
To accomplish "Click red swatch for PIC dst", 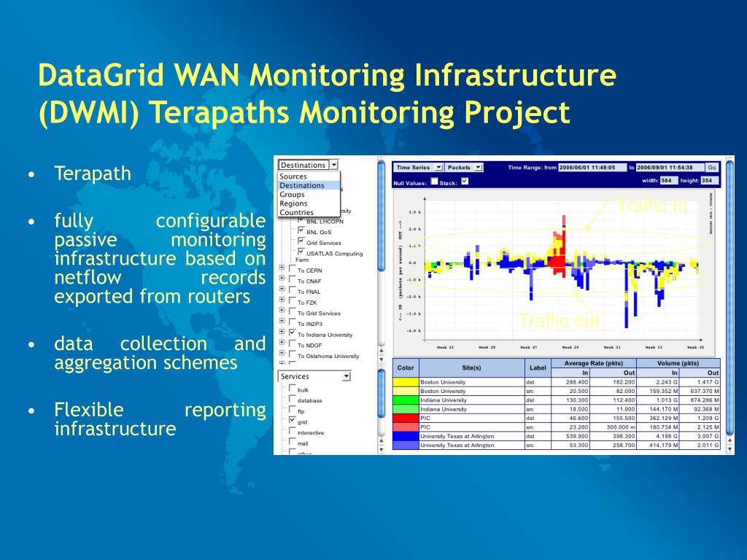I will (406, 418).
